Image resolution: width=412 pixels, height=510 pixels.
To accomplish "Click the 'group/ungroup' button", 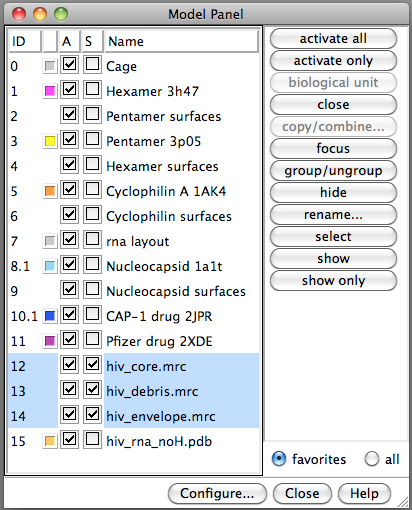I will [x=333, y=171].
